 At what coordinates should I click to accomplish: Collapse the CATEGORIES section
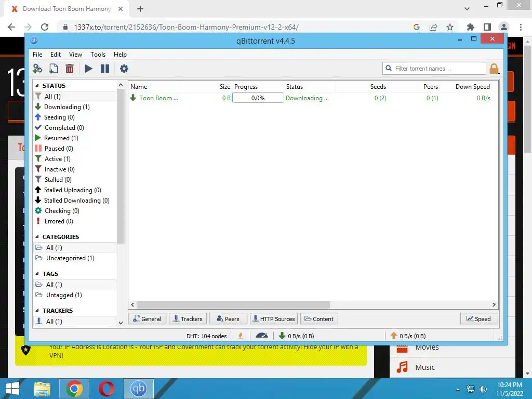pyautogui.click(x=37, y=237)
